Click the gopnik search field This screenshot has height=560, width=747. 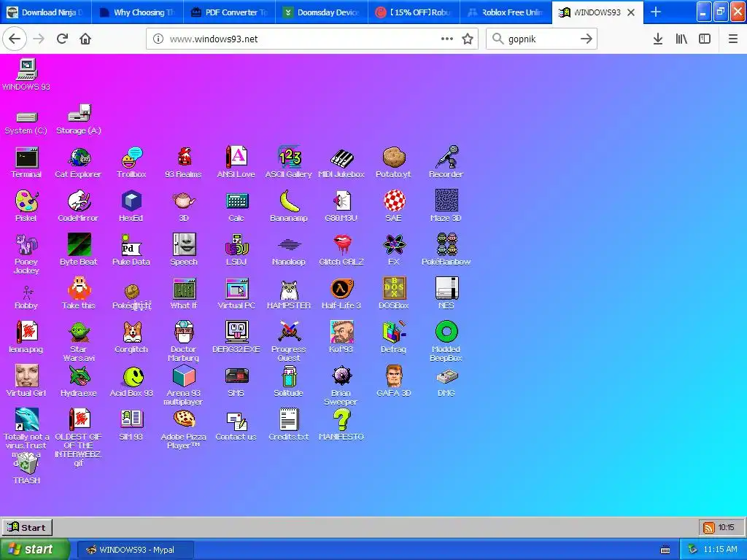coord(541,39)
